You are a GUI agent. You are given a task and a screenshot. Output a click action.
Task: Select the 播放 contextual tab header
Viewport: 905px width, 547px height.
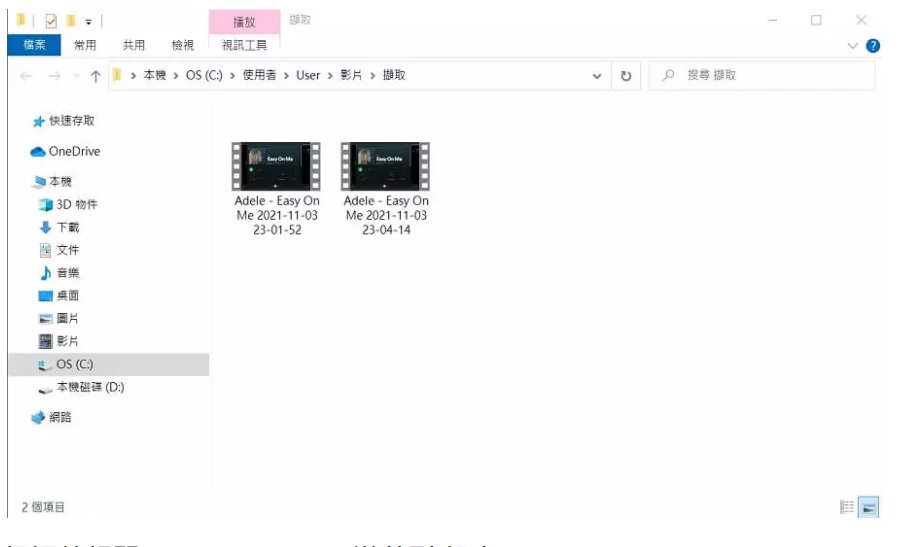(x=244, y=22)
